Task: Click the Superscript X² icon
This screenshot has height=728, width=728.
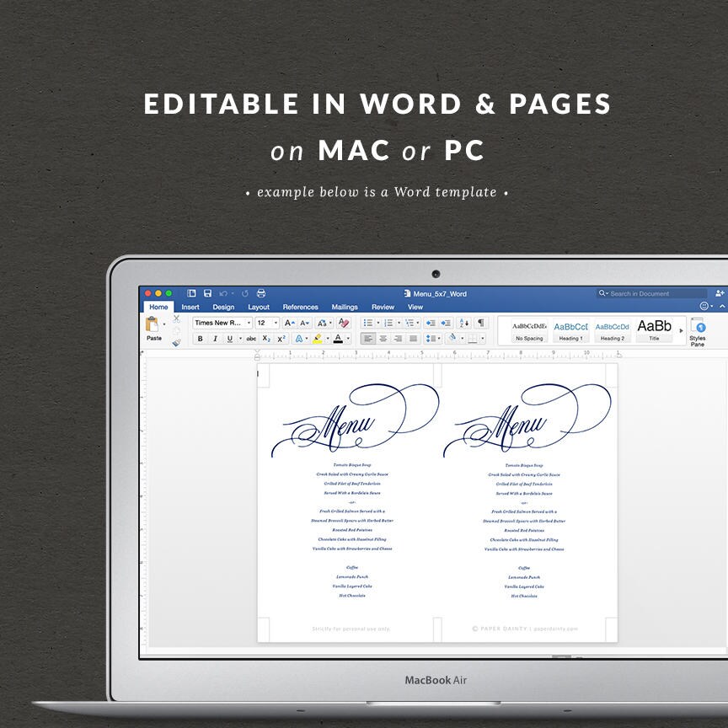Action: [x=281, y=339]
